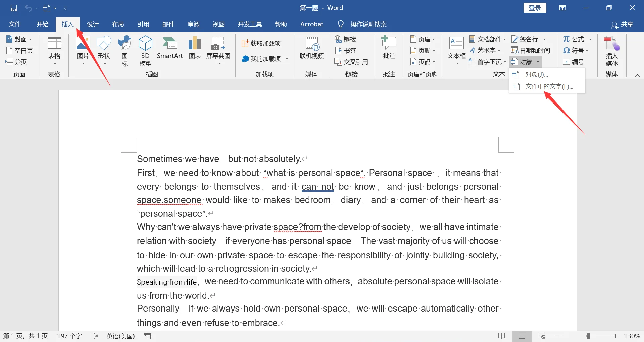Open the 开发工具 (Developer) tab
This screenshot has width=644, height=342.
pyautogui.click(x=250, y=24)
